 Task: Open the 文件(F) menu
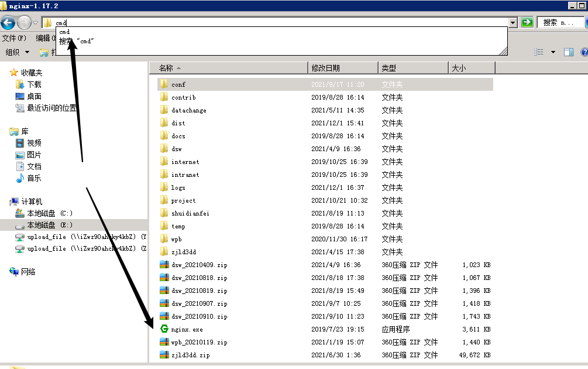coord(14,38)
